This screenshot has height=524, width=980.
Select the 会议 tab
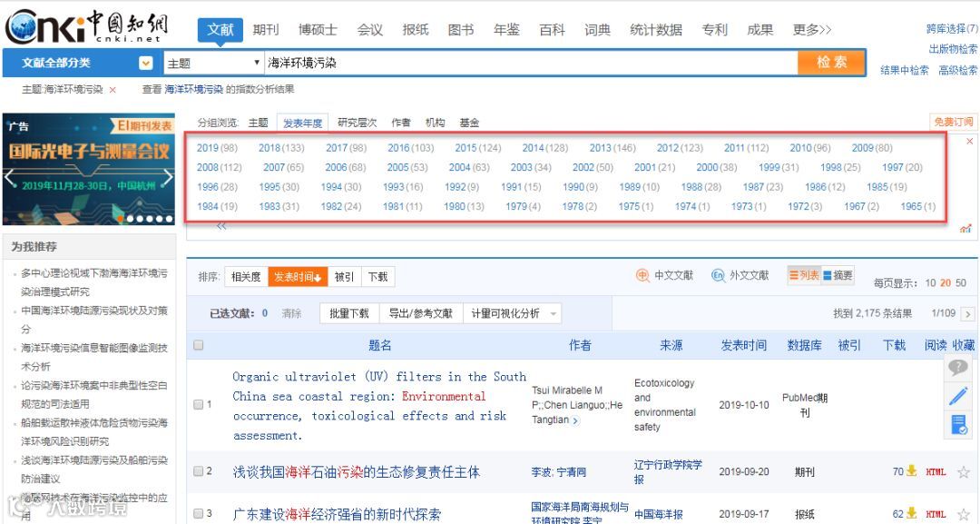(370, 30)
